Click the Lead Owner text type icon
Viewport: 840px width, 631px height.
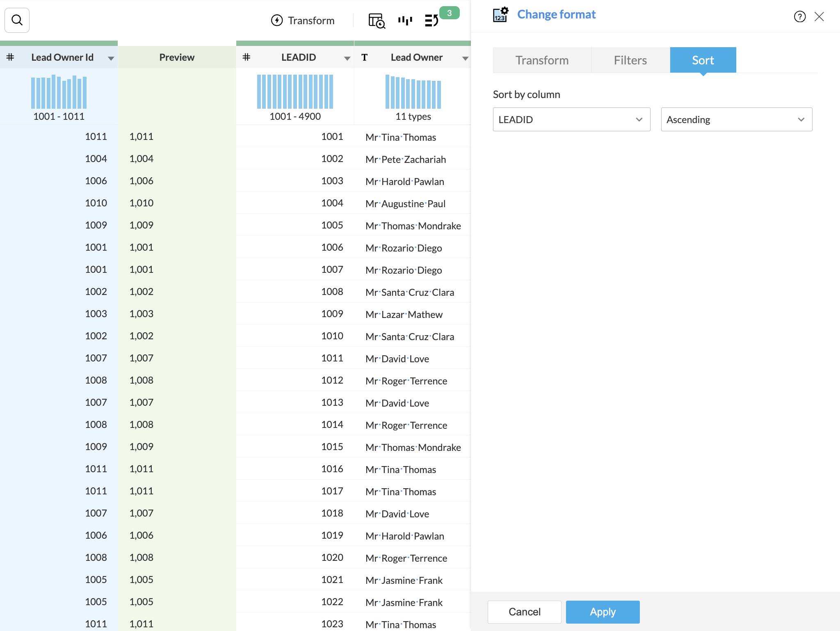[364, 57]
